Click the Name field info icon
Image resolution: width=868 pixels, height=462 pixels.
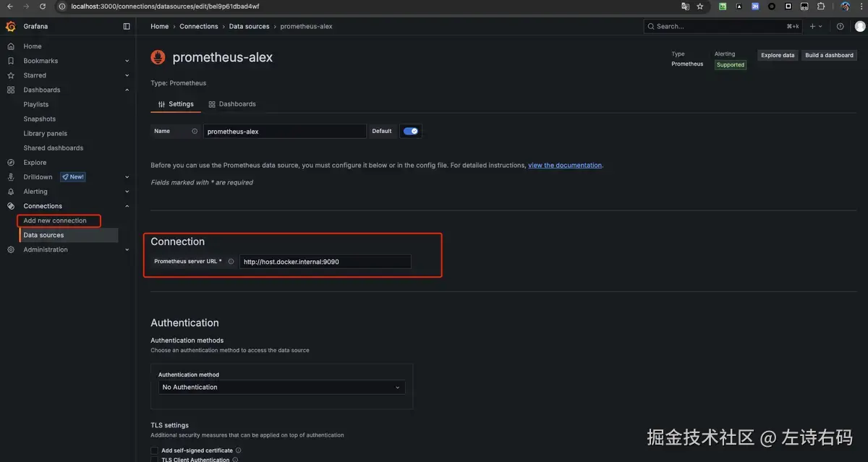coord(195,132)
